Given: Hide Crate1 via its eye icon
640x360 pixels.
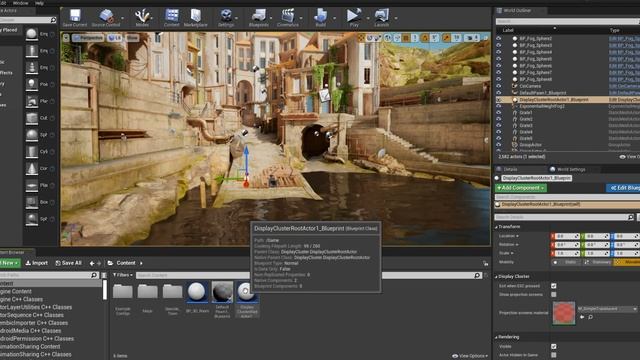Looking at the screenshot, I should [x=499, y=112].
